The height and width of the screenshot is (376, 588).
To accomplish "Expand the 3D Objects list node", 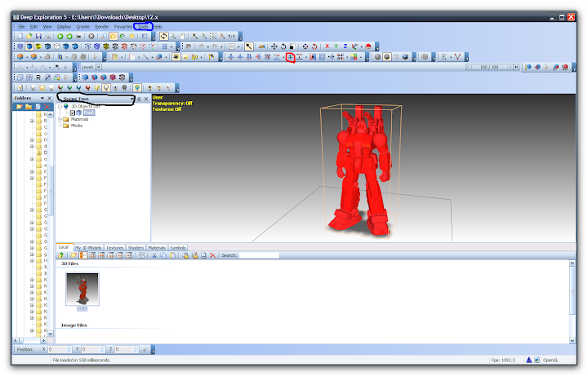I will [60, 107].
